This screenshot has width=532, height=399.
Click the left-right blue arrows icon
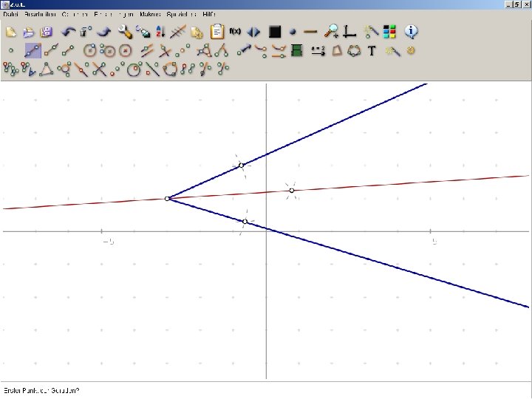point(253,33)
